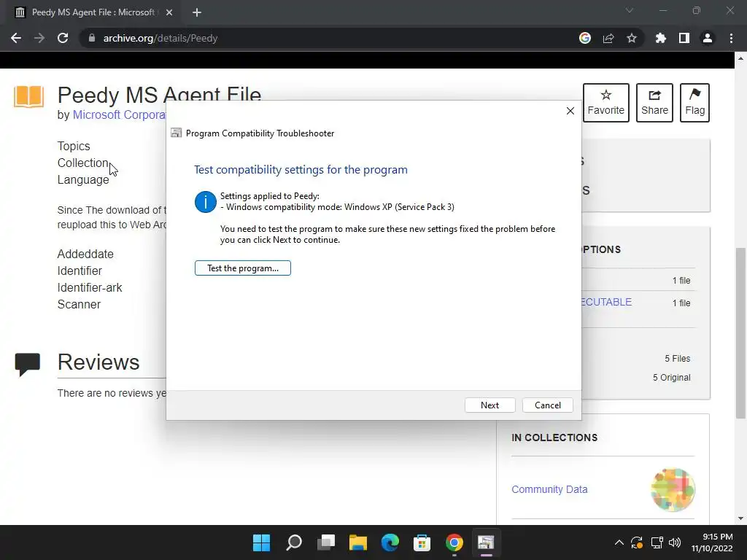Click the browser forward arrow
Image resolution: width=747 pixels, height=560 pixels.
(x=39, y=38)
